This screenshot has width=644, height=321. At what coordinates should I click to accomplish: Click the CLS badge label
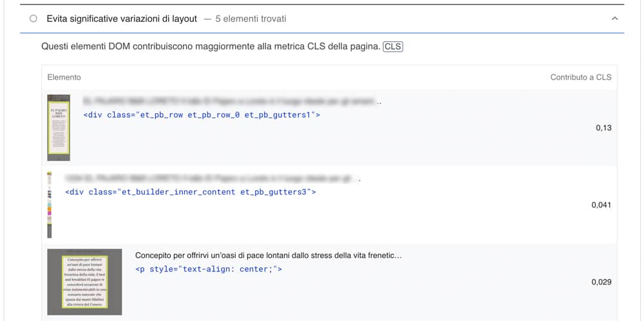393,47
